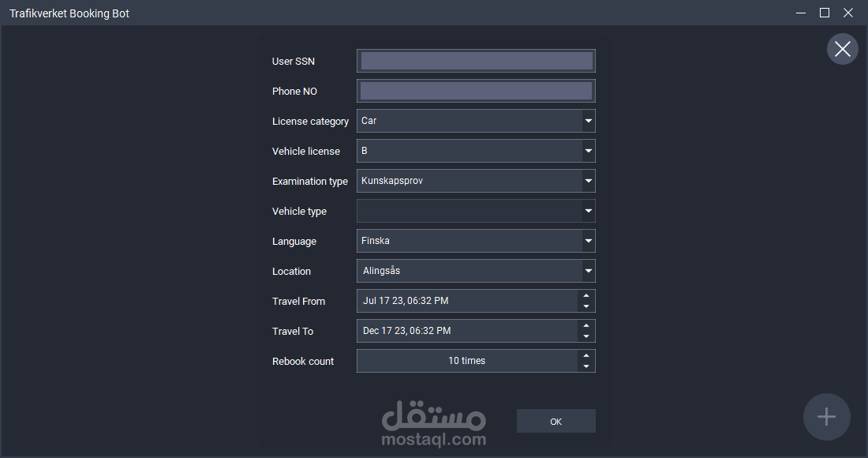The width and height of the screenshot is (868, 458).
Task: Add a new booking with round plus button
Action: (x=826, y=416)
